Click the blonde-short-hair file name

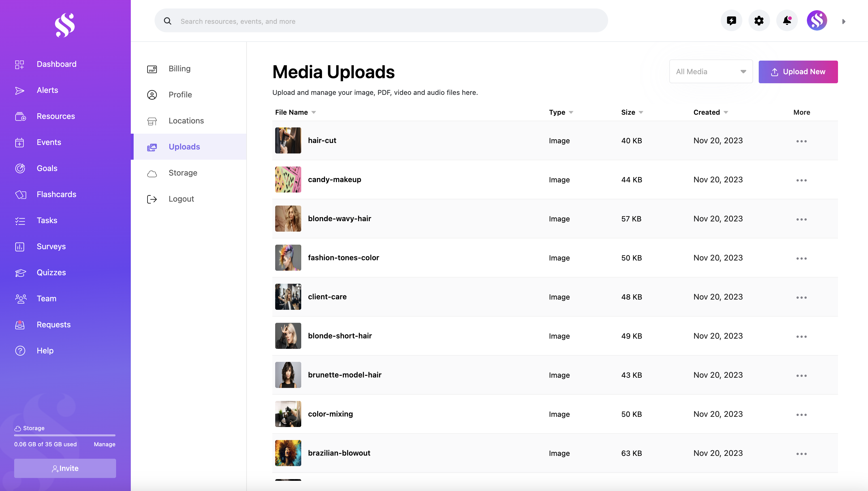(340, 336)
